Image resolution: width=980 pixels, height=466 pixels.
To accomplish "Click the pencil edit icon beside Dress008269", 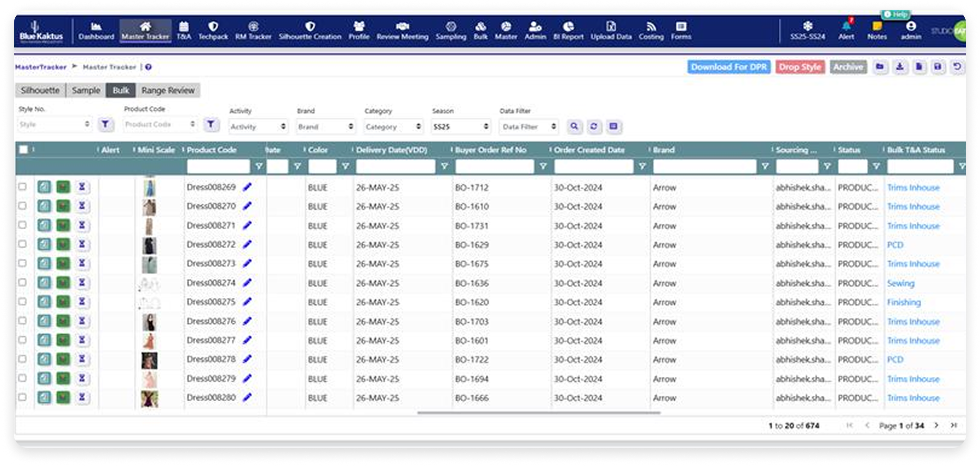I will pyautogui.click(x=248, y=187).
